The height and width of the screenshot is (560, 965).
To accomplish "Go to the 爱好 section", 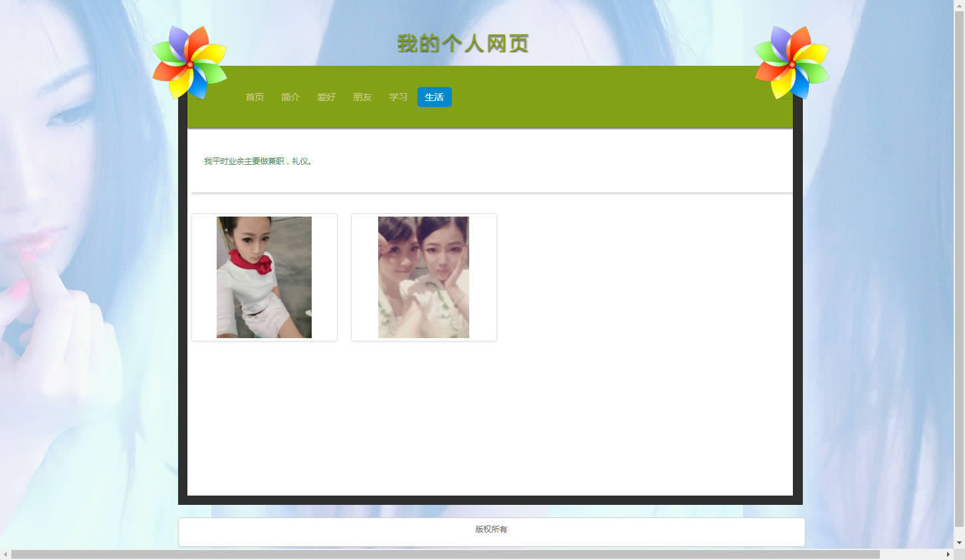I will coord(326,97).
